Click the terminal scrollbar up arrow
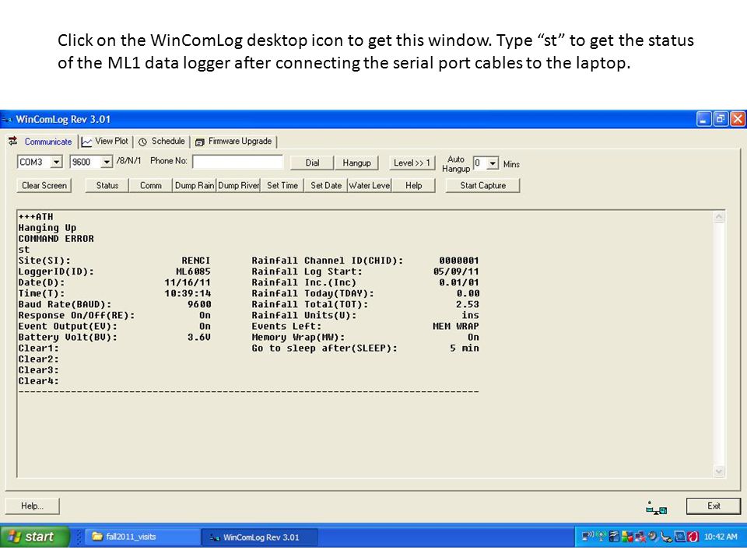The image size is (747, 560). (719, 218)
